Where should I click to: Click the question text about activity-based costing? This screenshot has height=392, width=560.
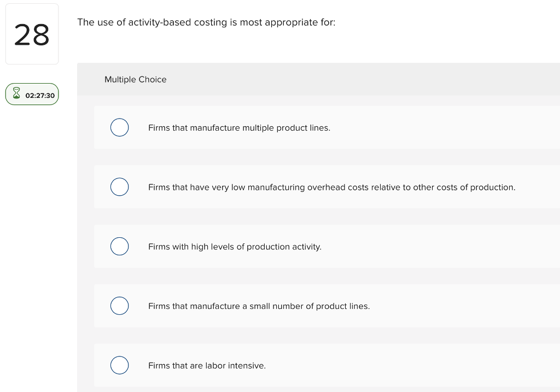206,22
